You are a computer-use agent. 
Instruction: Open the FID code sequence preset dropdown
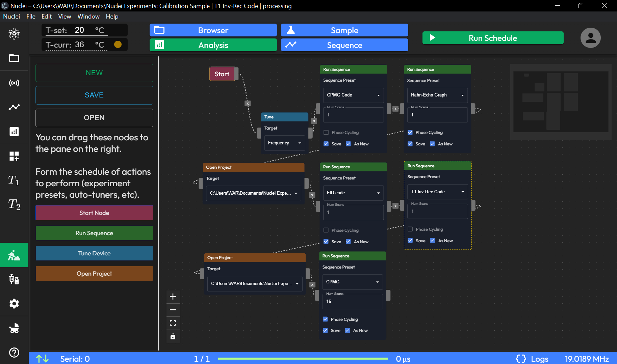coord(353,193)
